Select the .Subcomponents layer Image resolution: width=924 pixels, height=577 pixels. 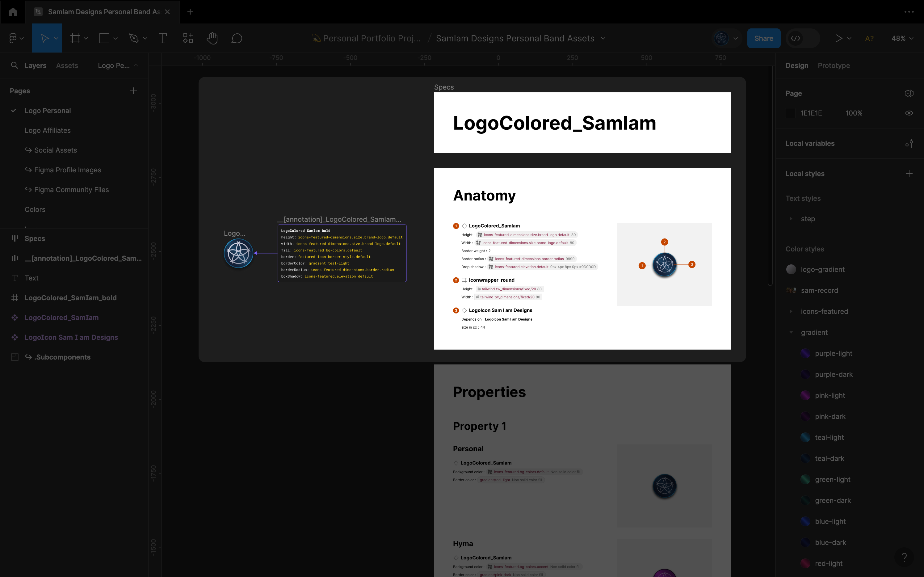tap(74, 357)
